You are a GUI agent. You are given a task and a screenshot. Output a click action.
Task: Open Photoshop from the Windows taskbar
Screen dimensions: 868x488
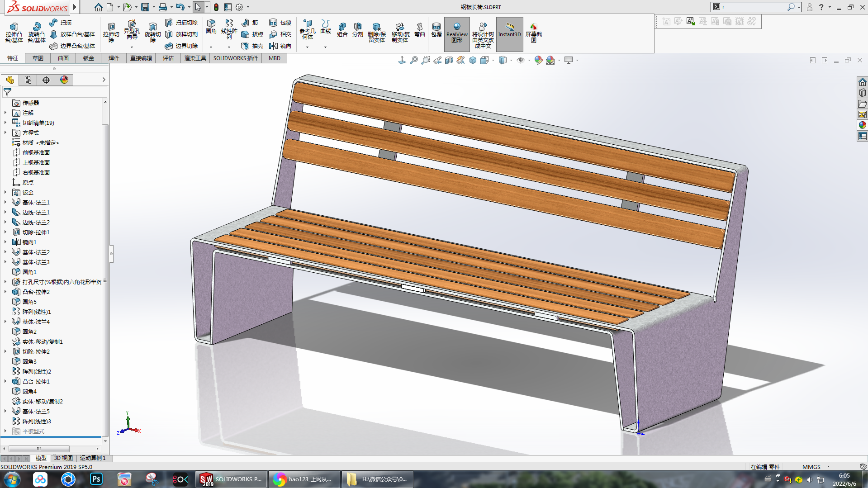(96, 479)
